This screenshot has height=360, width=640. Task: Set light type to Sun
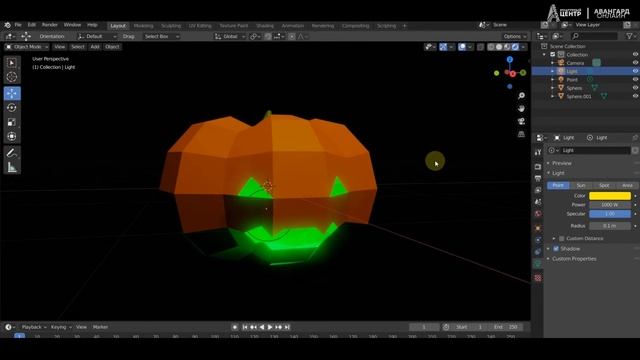[x=581, y=185]
